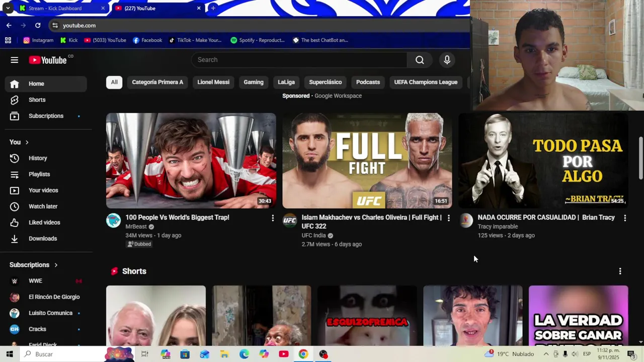The image size is (644, 362).
Task: Go back in browser history
Action: [x=9, y=25]
